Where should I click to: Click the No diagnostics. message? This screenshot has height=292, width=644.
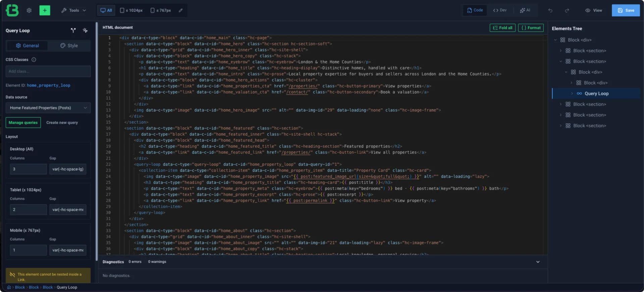coord(116,276)
